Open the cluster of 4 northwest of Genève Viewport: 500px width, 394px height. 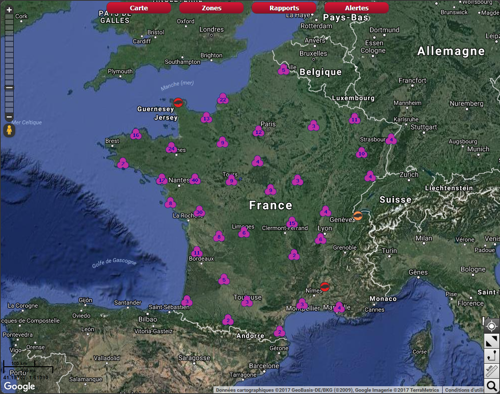click(x=326, y=211)
